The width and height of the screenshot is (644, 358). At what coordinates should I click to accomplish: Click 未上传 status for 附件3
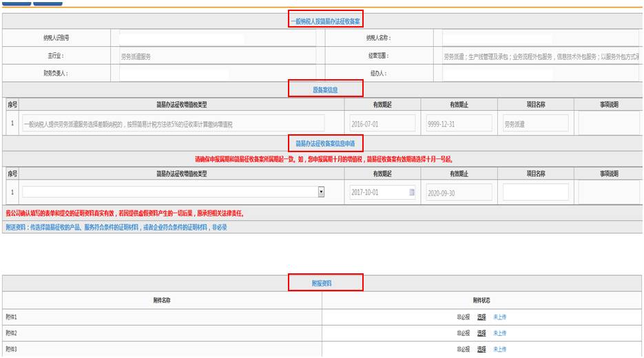pyautogui.click(x=499, y=349)
